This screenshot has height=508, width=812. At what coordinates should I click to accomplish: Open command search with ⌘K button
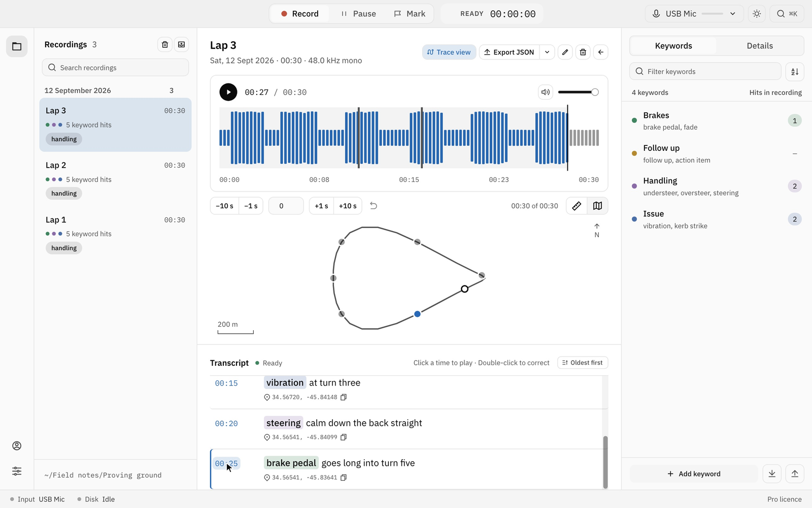pos(787,14)
